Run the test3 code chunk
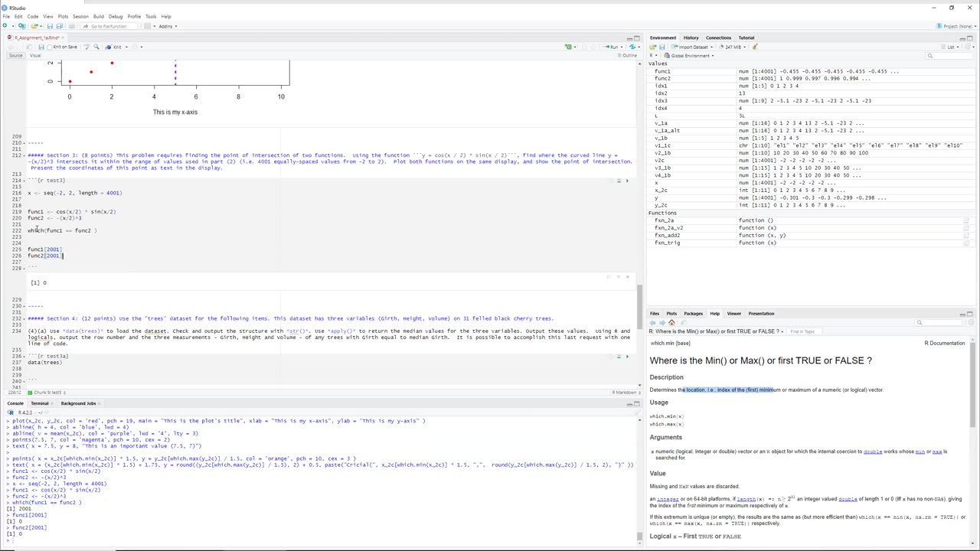 pos(627,181)
